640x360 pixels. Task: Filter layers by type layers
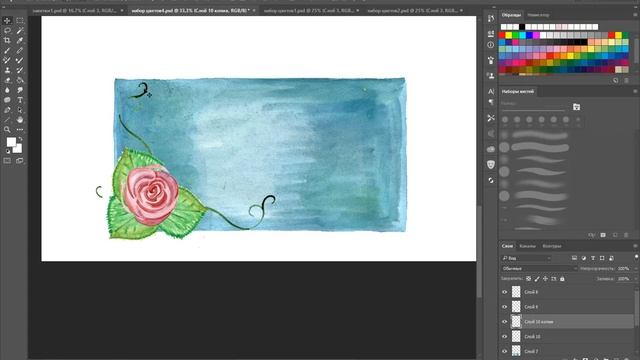click(593, 258)
